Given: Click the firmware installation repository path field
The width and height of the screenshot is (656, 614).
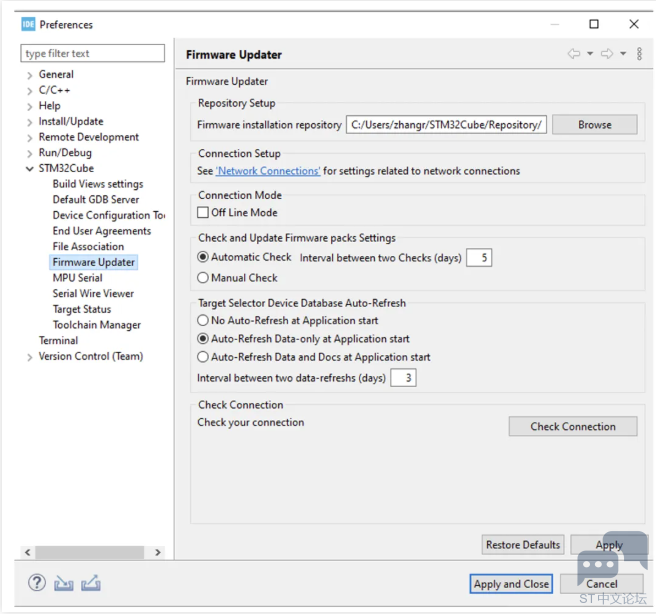Looking at the screenshot, I should tap(446, 125).
